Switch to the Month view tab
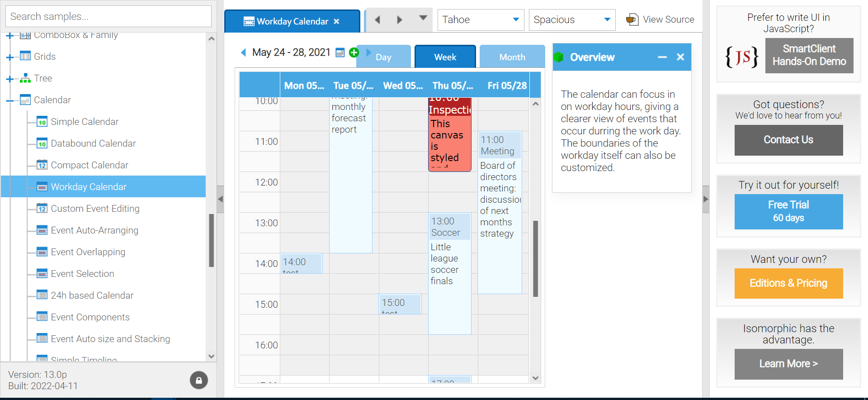Image resolution: width=868 pixels, height=400 pixels. coord(512,57)
